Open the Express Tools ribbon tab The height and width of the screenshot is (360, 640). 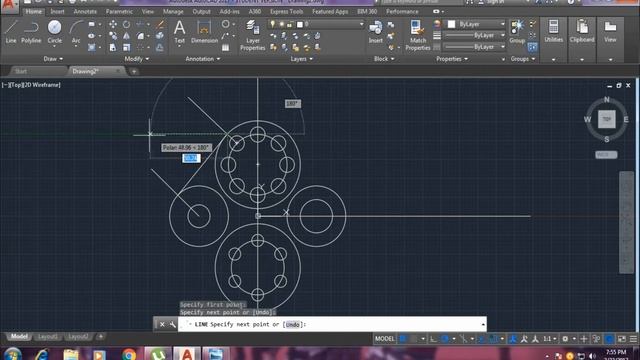pos(287,11)
